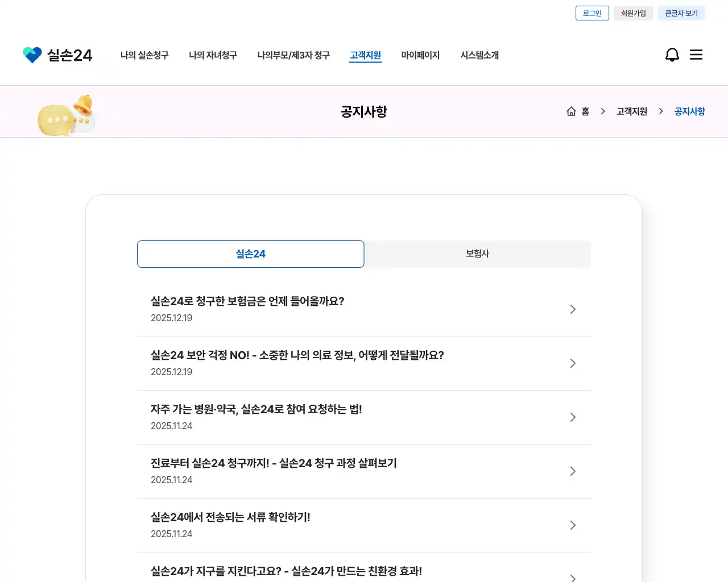Screen dimensions: 728x582
Task: Click 고객지원 in the breadcrumb
Action: [631, 111]
